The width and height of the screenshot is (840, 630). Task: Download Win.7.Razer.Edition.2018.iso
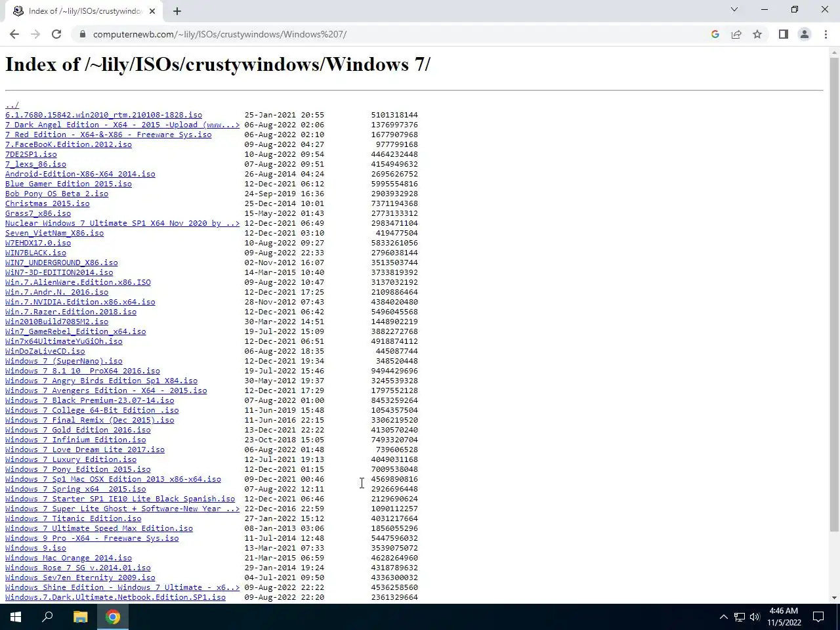click(x=71, y=312)
